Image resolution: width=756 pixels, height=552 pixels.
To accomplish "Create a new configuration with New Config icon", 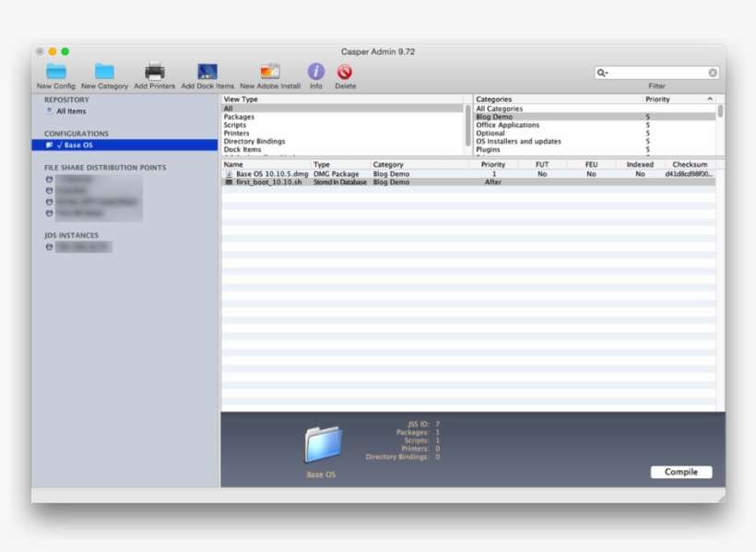I will click(x=56, y=74).
